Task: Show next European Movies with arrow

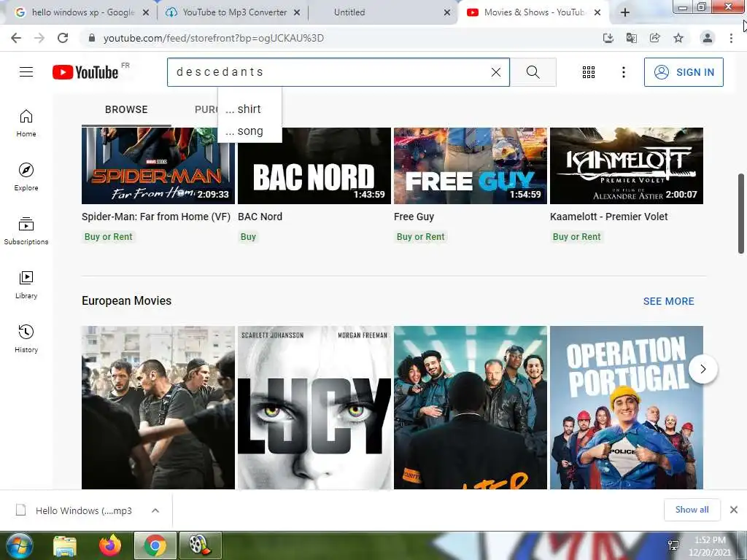Action: (x=703, y=369)
